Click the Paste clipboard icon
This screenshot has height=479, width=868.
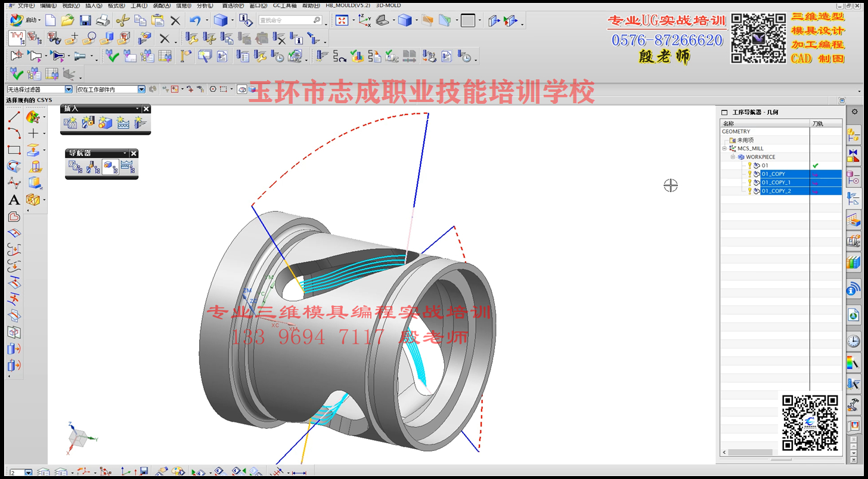pos(158,20)
